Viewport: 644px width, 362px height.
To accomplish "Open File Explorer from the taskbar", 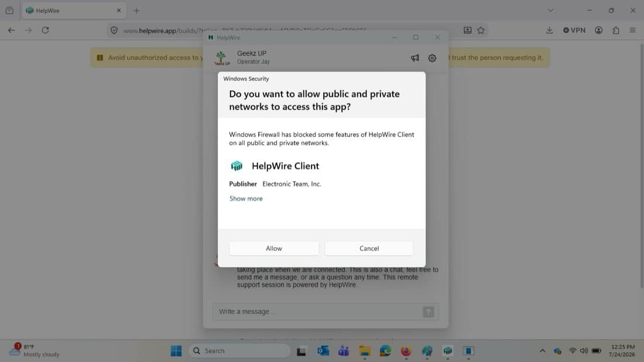I will click(365, 350).
